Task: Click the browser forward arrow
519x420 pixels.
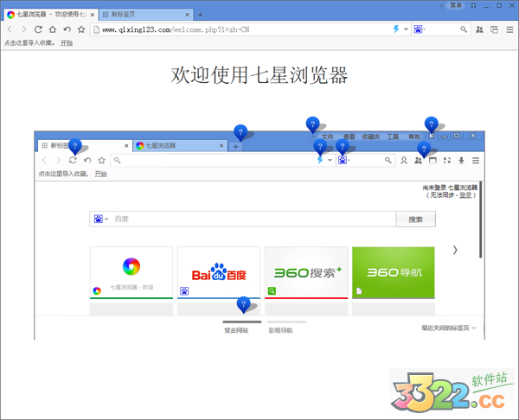Action: point(24,29)
